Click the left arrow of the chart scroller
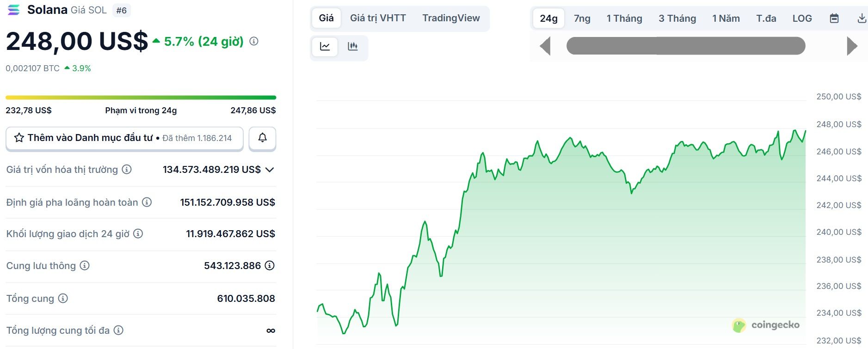Image resolution: width=868 pixels, height=349 pixels. pyautogui.click(x=545, y=46)
